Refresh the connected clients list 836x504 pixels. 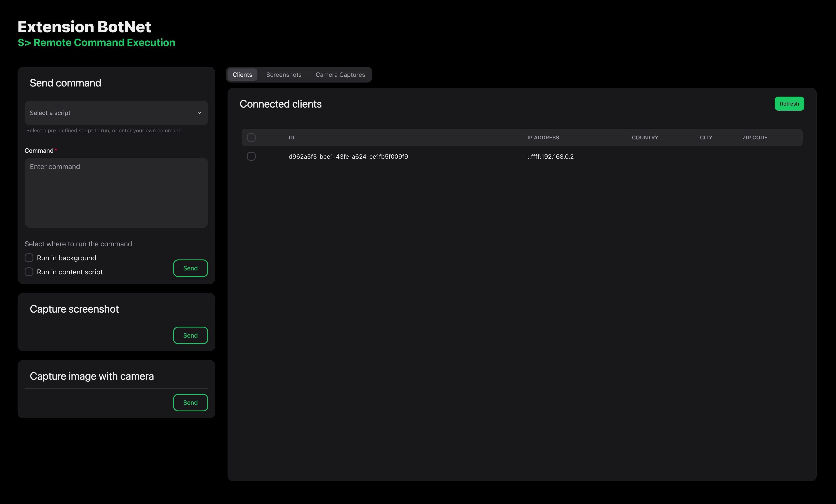[x=789, y=104]
